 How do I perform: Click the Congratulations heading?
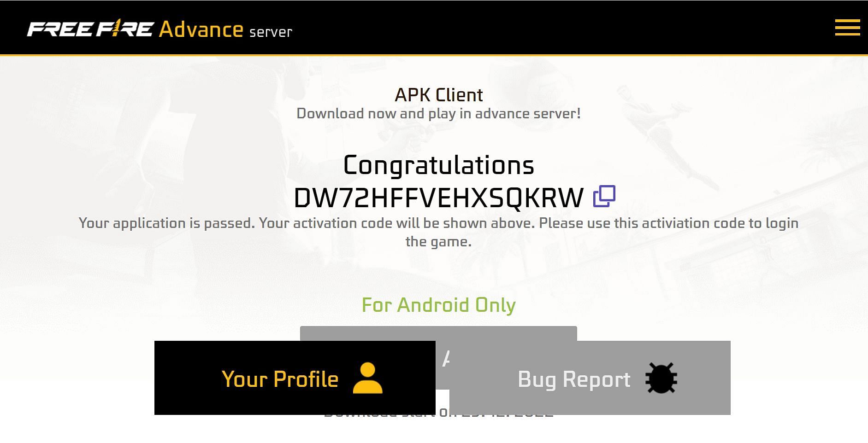tap(438, 165)
